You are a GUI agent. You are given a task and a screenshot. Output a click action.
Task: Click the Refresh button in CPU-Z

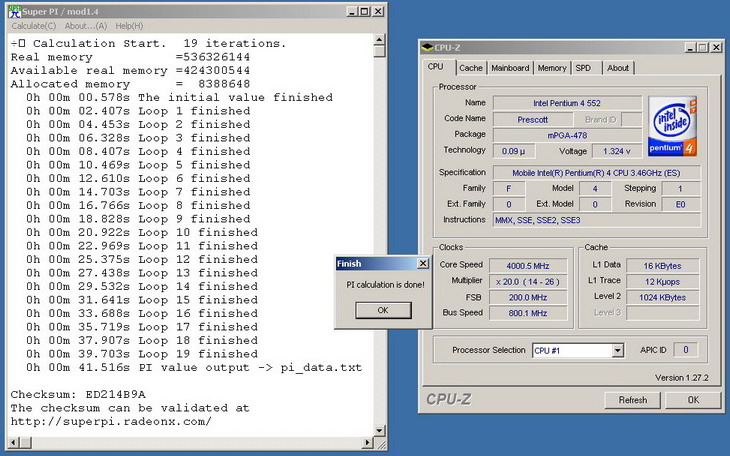pyautogui.click(x=633, y=400)
